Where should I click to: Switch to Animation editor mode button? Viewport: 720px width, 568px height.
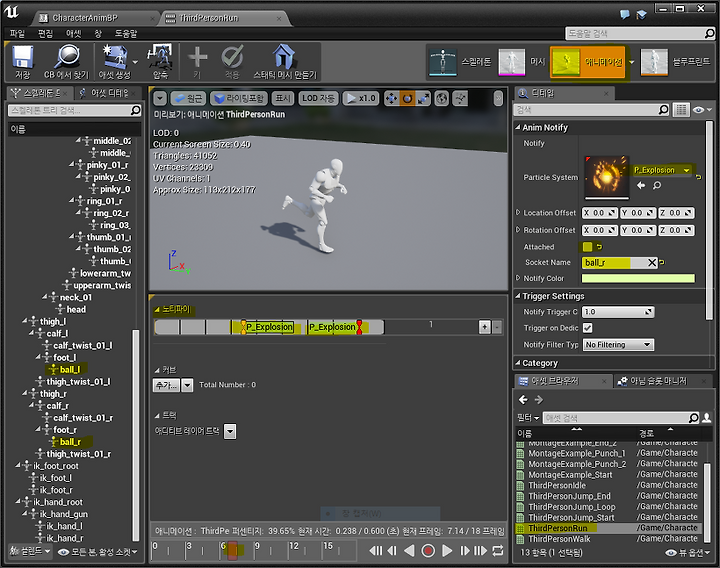pos(588,62)
